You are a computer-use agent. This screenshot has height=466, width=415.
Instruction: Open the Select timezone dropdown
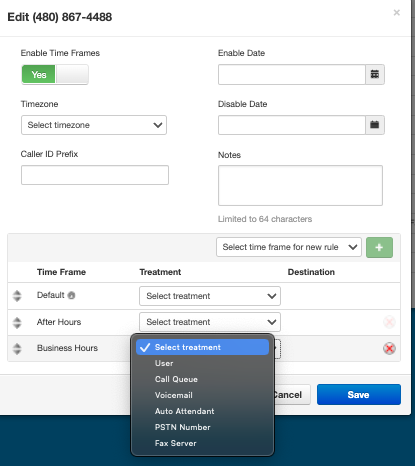94,125
